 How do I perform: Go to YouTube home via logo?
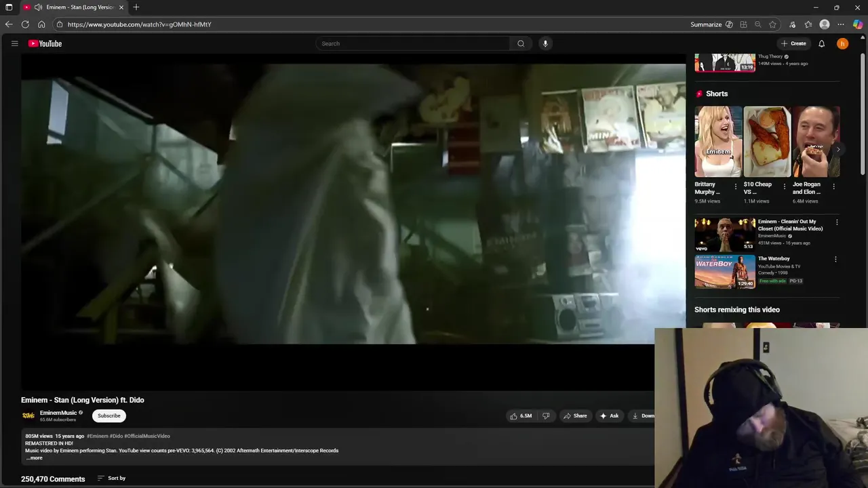(45, 43)
